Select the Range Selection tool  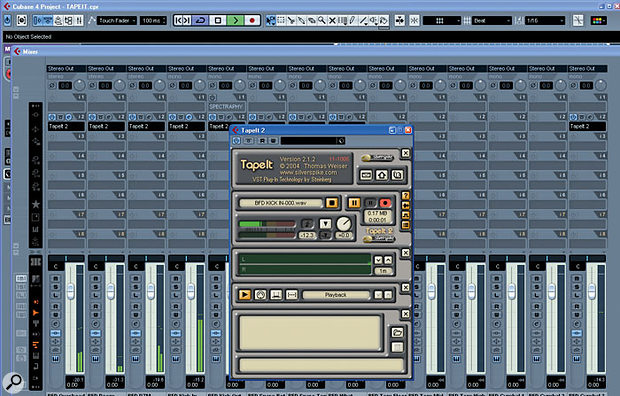(281, 20)
